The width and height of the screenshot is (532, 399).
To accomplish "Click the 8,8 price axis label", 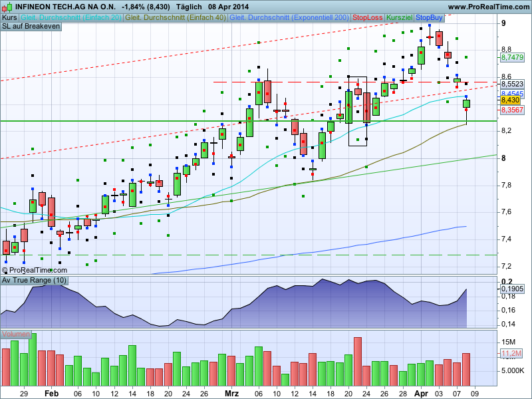I will pos(506,50).
